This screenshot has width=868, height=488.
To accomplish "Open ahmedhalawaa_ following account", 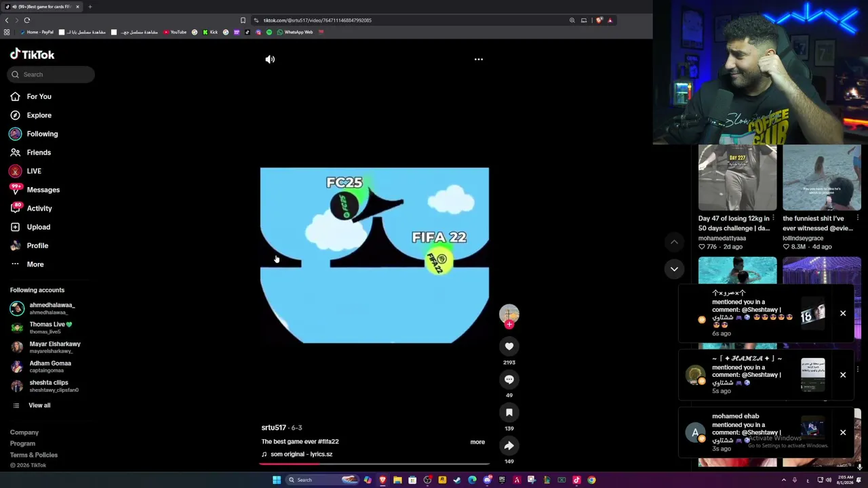I will (43, 308).
